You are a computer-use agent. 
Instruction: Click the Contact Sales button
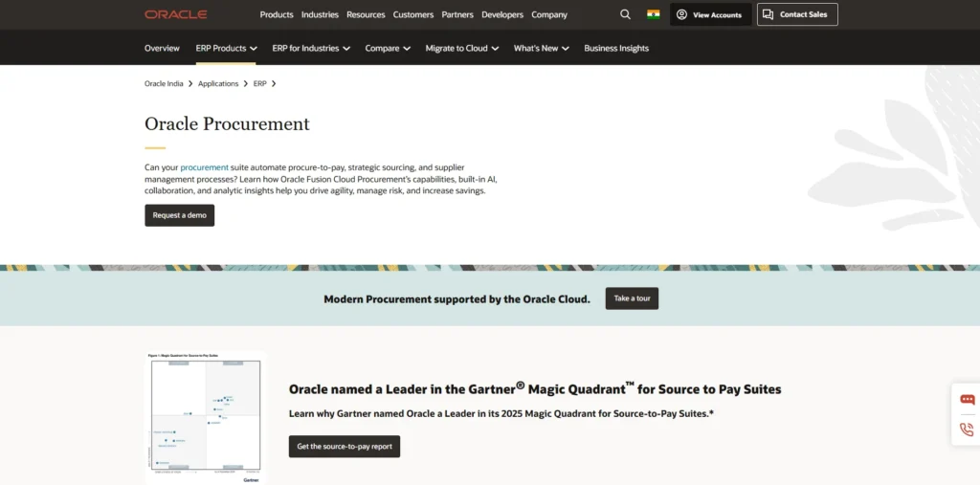click(x=797, y=14)
